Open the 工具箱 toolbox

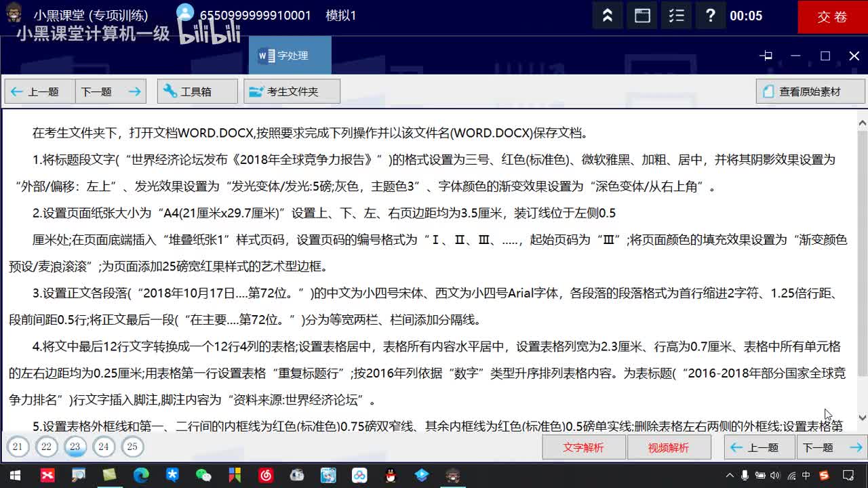click(197, 91)
